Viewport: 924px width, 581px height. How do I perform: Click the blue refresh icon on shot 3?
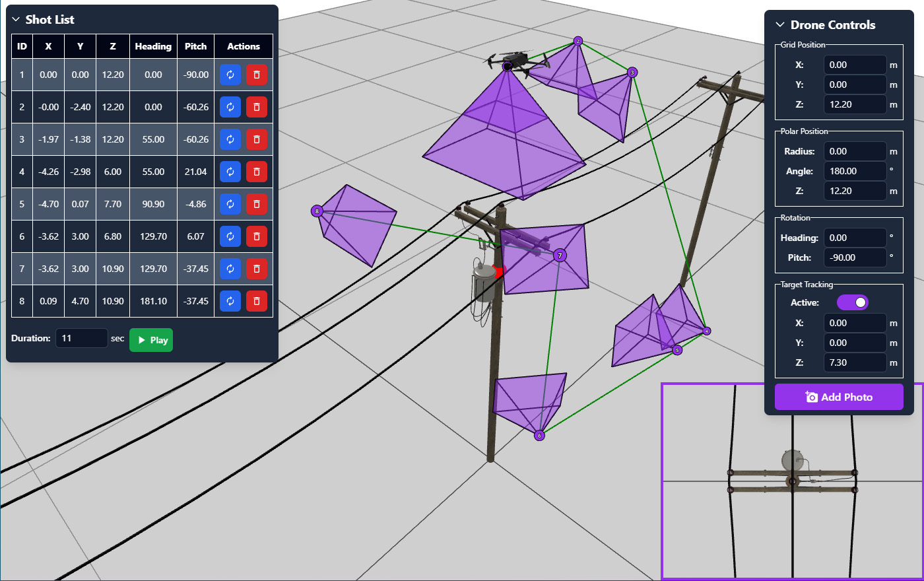pyautogui.click(x=230, y=139)
